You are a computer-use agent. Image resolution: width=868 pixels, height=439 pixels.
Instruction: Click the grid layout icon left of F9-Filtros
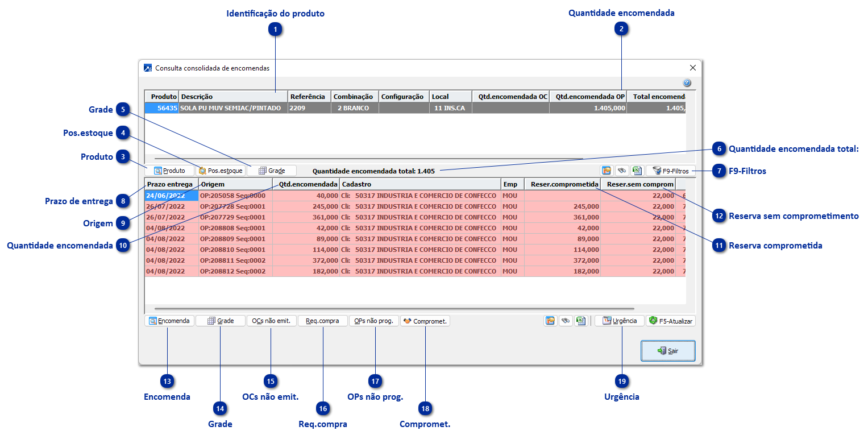[607, 170]
